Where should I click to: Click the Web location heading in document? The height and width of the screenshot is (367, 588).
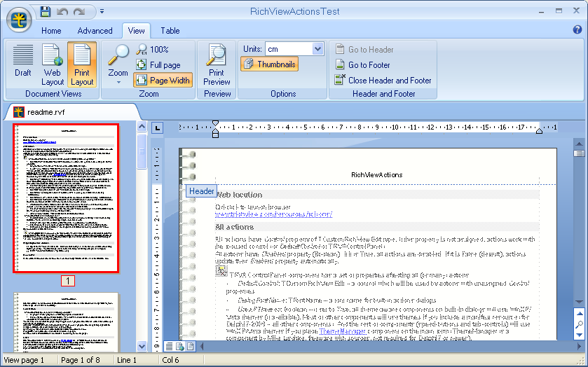239,195
